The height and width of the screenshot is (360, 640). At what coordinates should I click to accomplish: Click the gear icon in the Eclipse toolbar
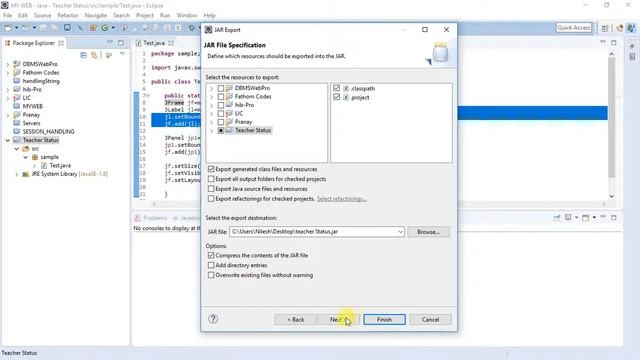coord(191,28)
